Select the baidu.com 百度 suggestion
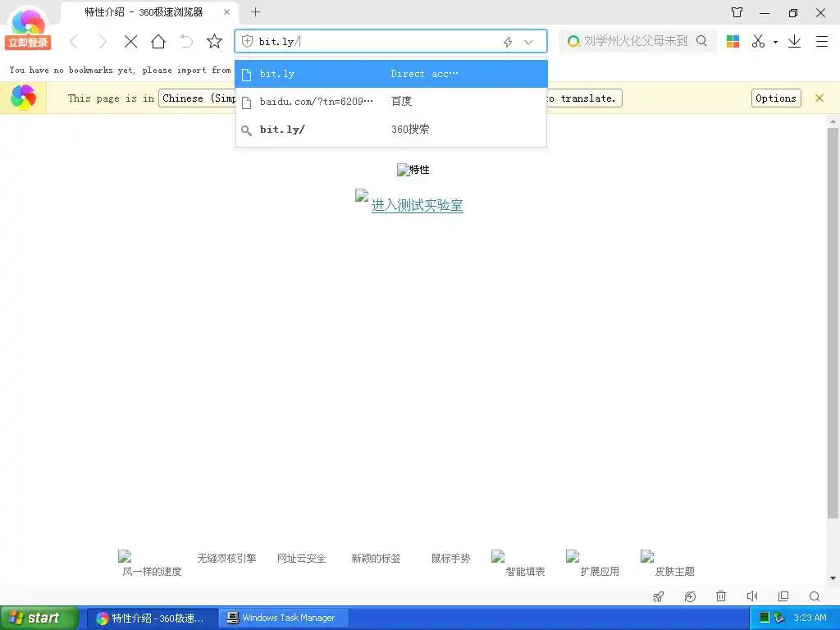This screenshot has width=840, height=630. pos(391,101)
